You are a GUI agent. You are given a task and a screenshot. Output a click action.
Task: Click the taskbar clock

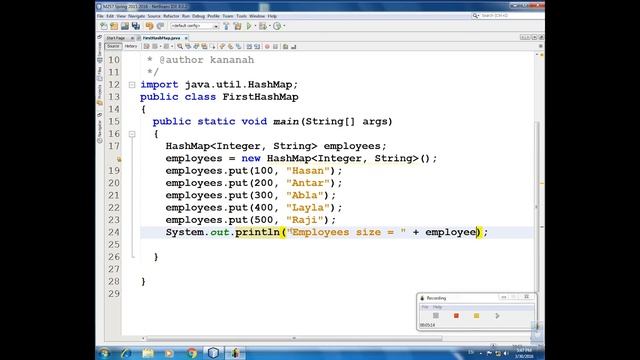click(x=524, y=353)
